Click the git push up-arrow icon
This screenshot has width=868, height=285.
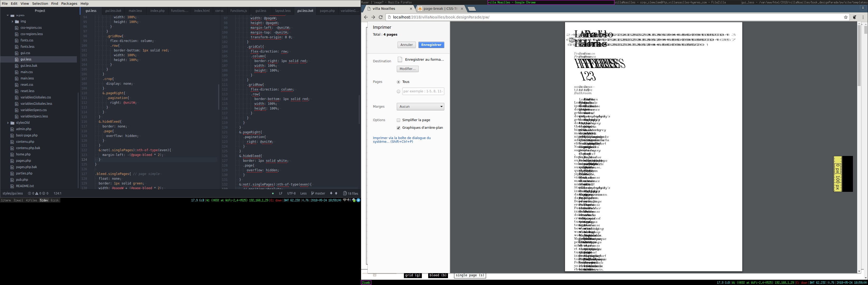click(x=336, y=193)
